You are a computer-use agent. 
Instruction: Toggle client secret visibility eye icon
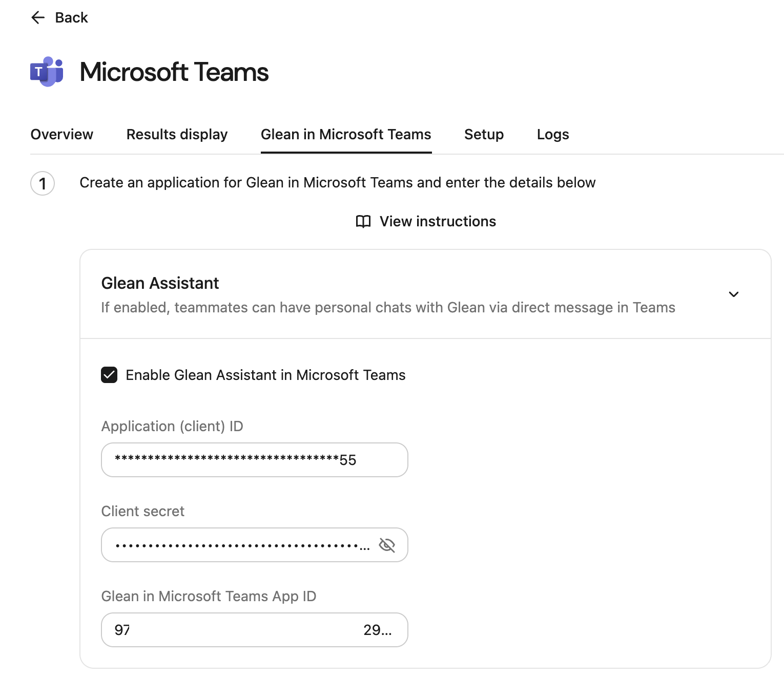387,545
